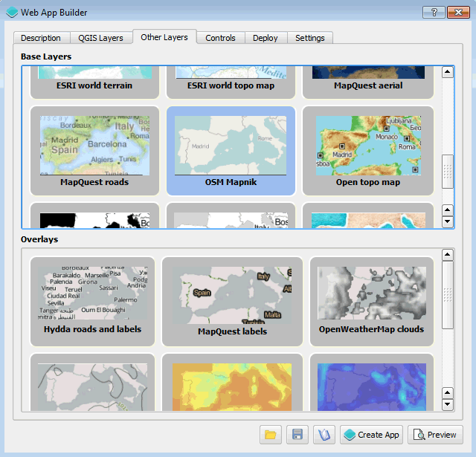Click the Overlays scrollbar bottom down arrow
The width and height of the screenshot is (476, 457).
(x=447, y=405)
